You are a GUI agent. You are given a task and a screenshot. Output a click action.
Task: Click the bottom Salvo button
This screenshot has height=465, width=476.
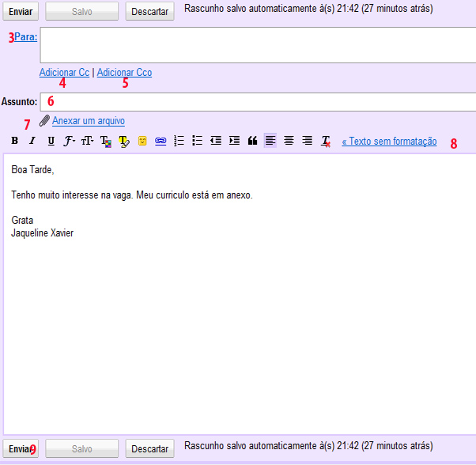pos(82,448)
